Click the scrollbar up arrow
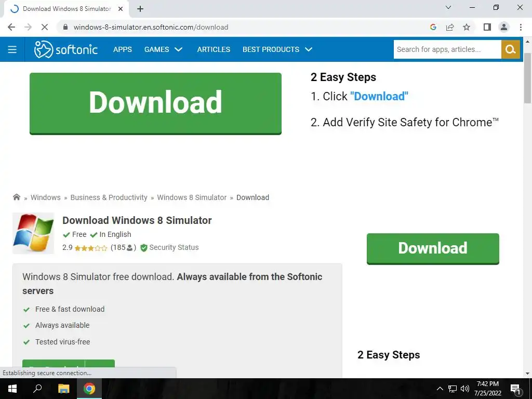 tap(528, 42)
